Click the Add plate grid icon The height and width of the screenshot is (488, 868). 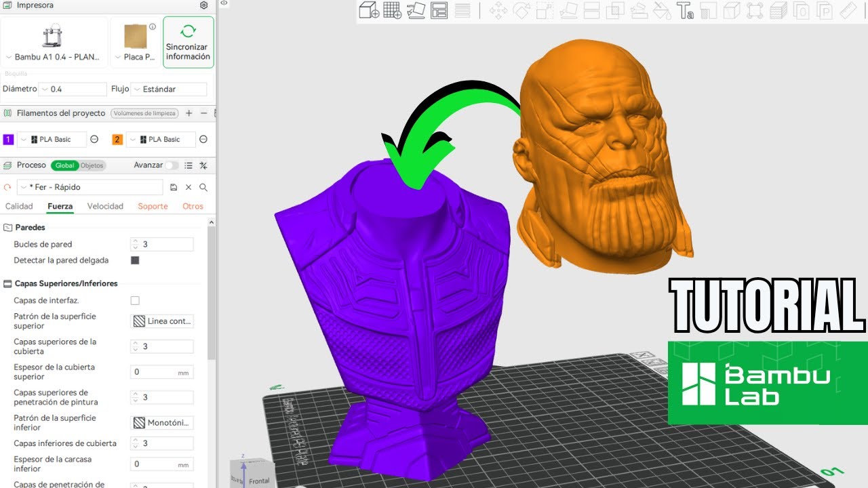tap(392, 11)
